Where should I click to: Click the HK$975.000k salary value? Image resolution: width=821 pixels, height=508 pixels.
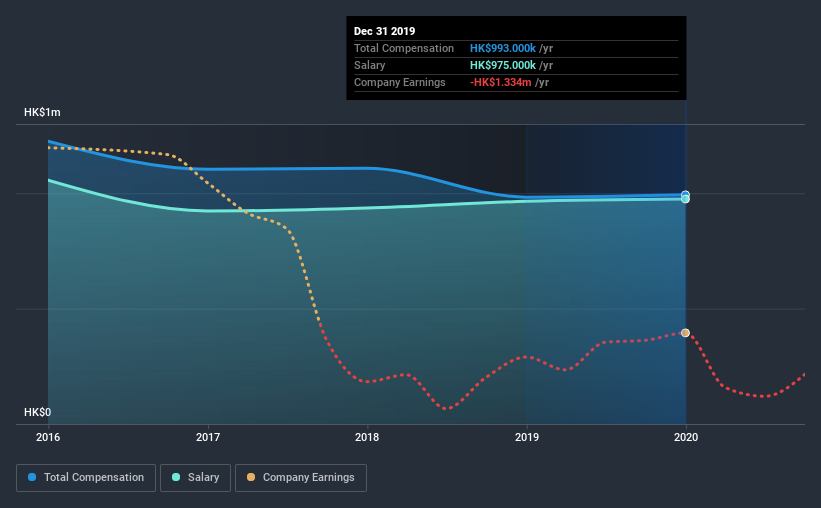pyautogui.click(x=503, y=65)
